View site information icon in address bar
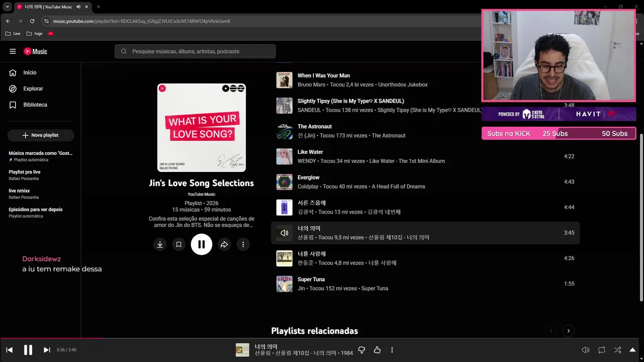644x362 pixels. click(46, 21)
